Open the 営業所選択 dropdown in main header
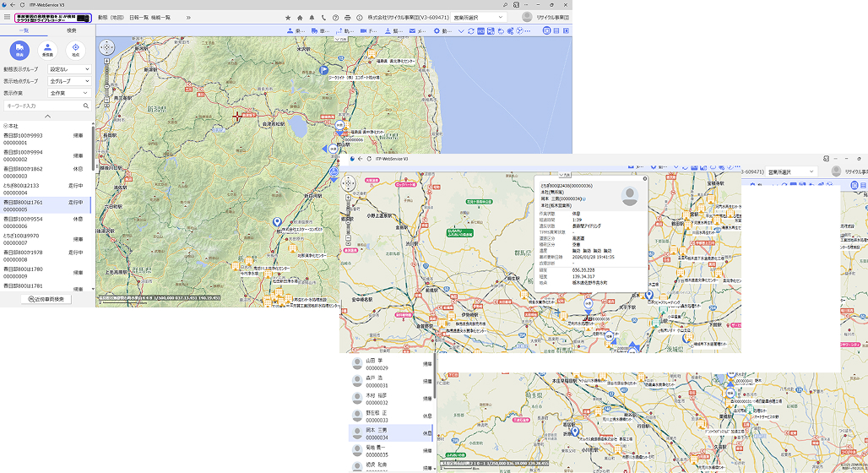Viewport: 868px width, 473px height. pos(478,18)
